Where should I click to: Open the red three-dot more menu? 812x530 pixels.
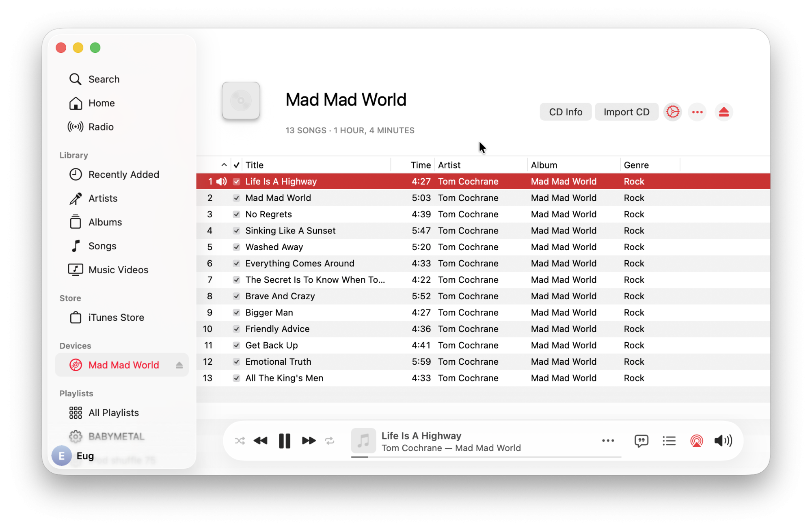pos(697,112)
